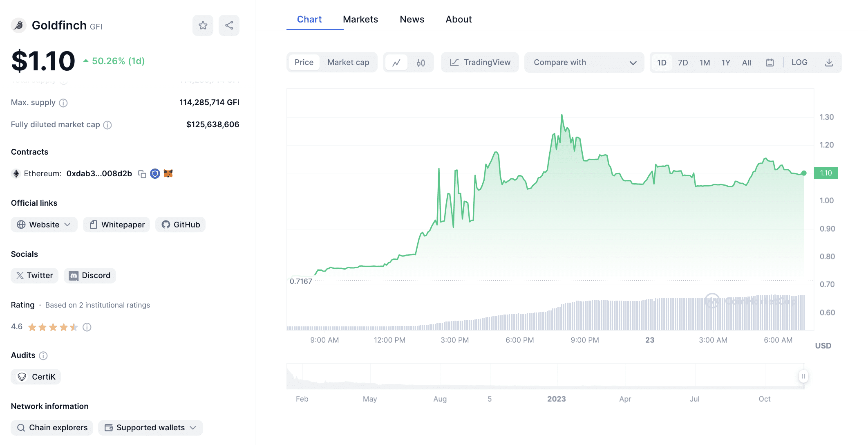Add token to MetaMask fox icon
This screenshot has height=445, width=868.
[x=168, y=173]
